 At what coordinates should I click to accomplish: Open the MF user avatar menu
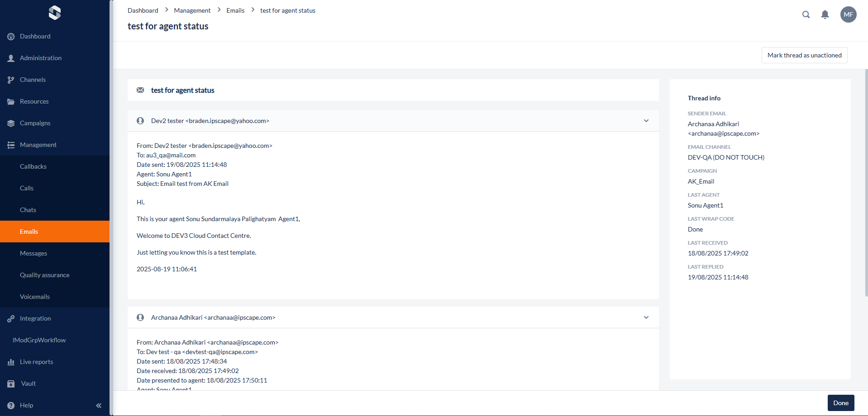coord(848,14)
